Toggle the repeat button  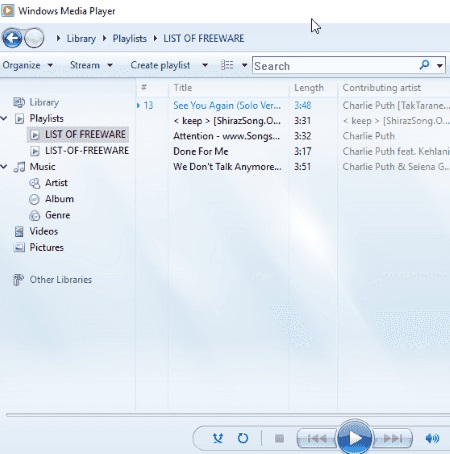coord(243,438)
